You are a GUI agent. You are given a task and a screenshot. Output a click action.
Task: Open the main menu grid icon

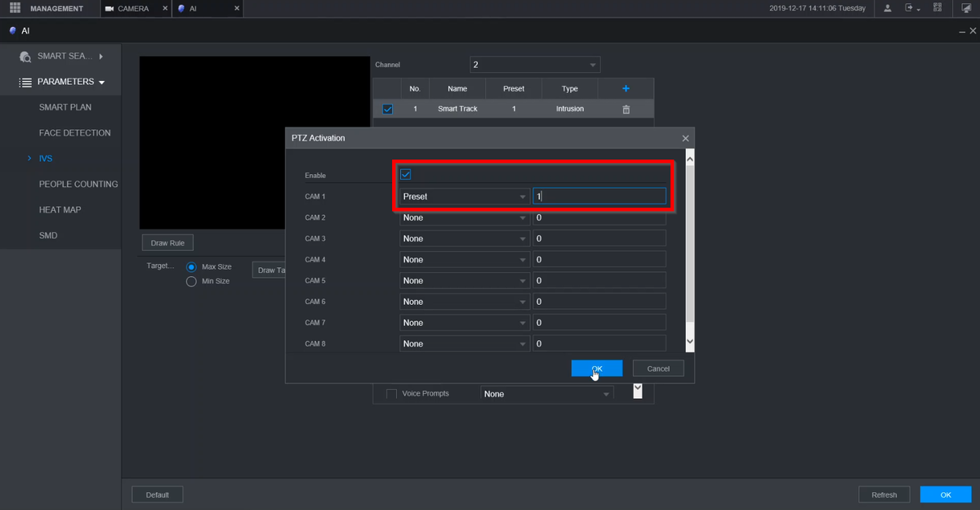(15, 8)
